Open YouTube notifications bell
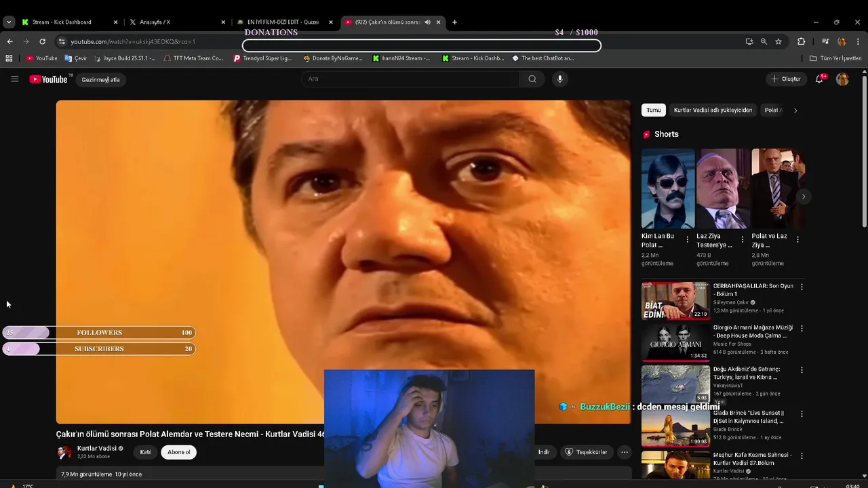Image resolution: width=868 pixels, height=488 pixels. coord(820,79)
